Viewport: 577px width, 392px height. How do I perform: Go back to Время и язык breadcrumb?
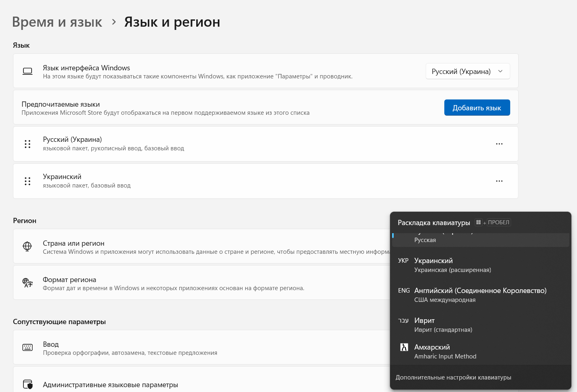57,22
